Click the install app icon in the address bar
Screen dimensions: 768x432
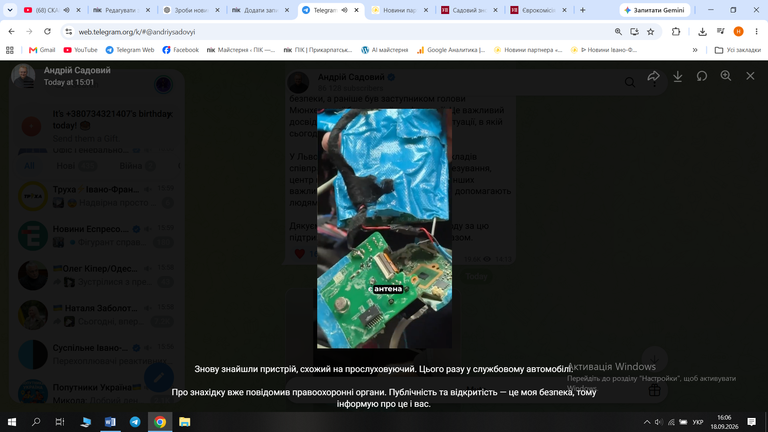634,31
